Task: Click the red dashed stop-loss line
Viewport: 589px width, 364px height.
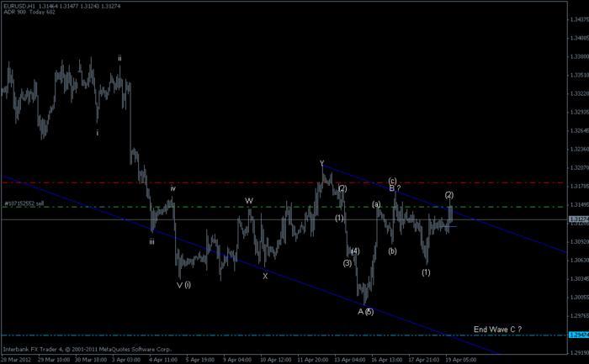Action: pos(252,182)
